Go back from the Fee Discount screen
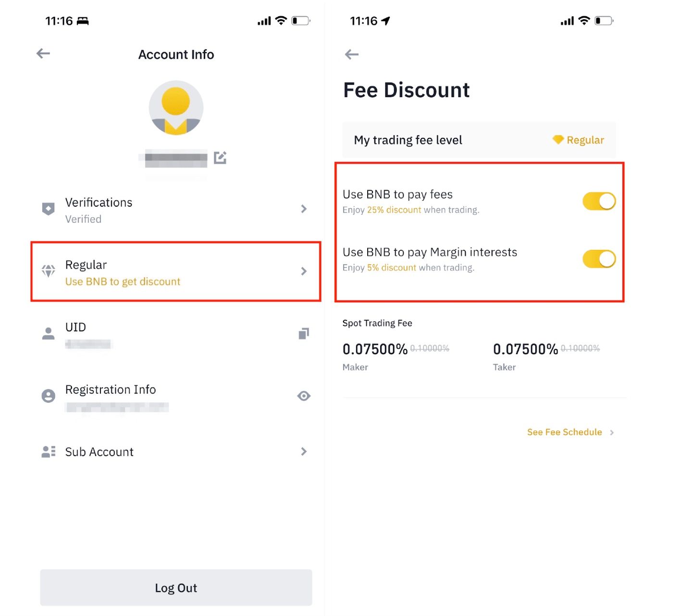 pyautogui.click(x=351, y=55)
